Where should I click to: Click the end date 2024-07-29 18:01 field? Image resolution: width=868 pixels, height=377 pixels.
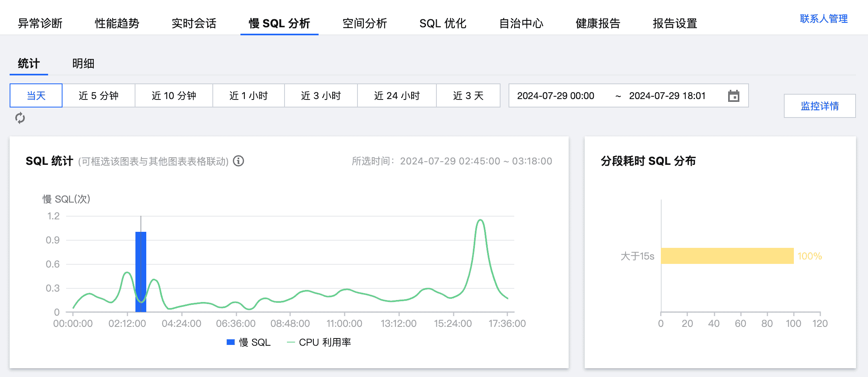point(667,96)
